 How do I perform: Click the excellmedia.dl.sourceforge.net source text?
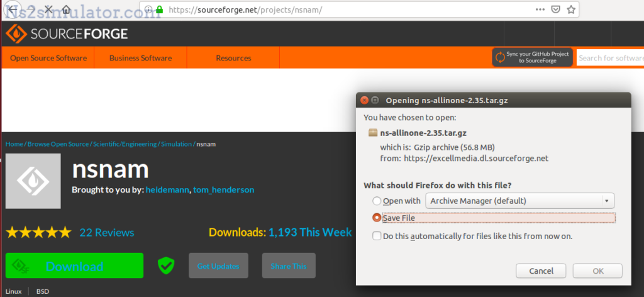point(477,158)
